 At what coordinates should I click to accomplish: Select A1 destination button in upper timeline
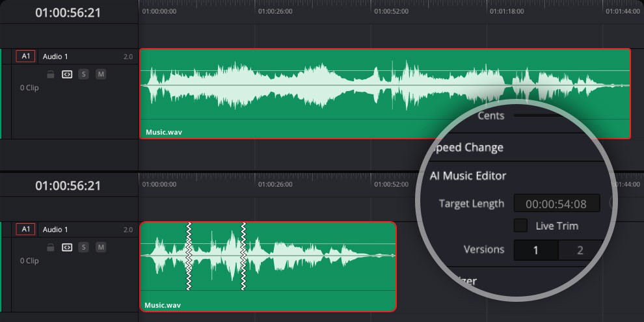(26, 57)
